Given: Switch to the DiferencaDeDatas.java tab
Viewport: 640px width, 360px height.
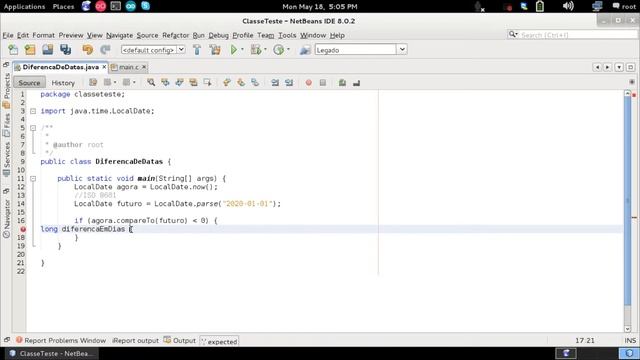Looking at the screenshot, I should (60, 67).
